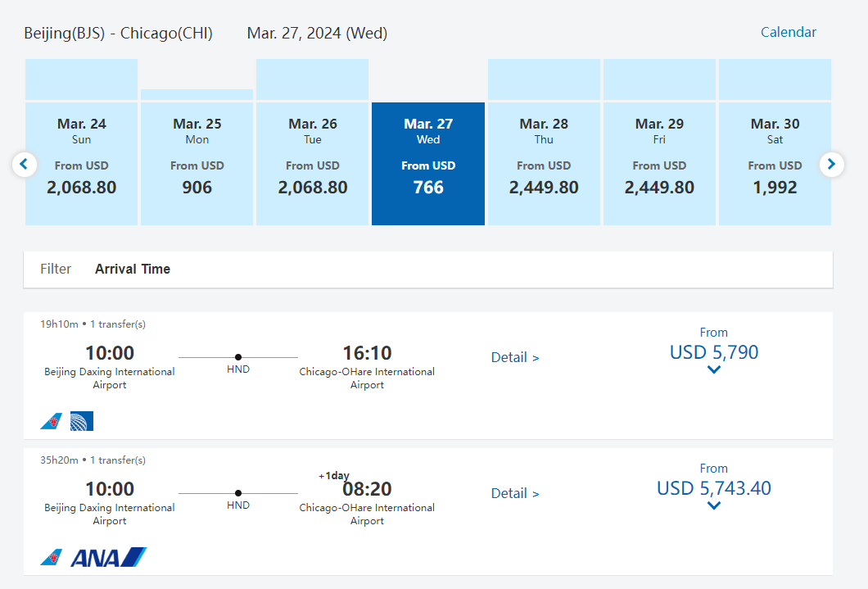868x589 pixels.
Task: Click the Filter option
Action: [x=56, y=269]
